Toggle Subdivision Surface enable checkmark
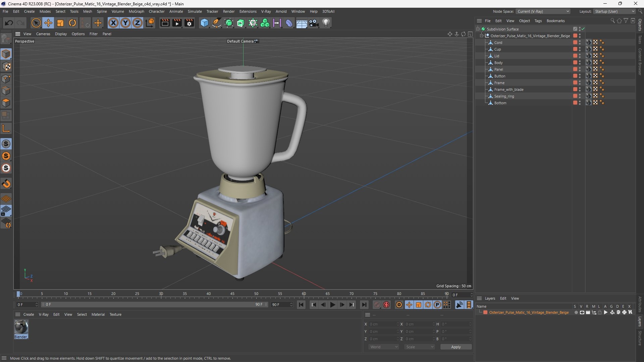The image size is (644, 362). point(583,29)
